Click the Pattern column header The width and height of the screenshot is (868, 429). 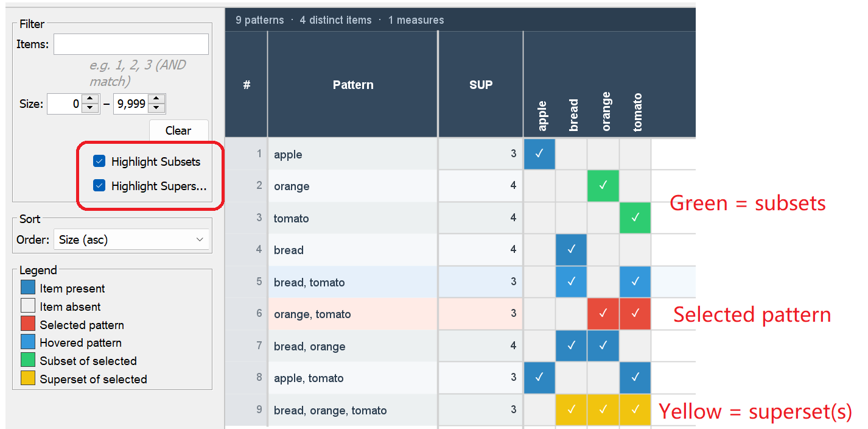tap(353, 85)
